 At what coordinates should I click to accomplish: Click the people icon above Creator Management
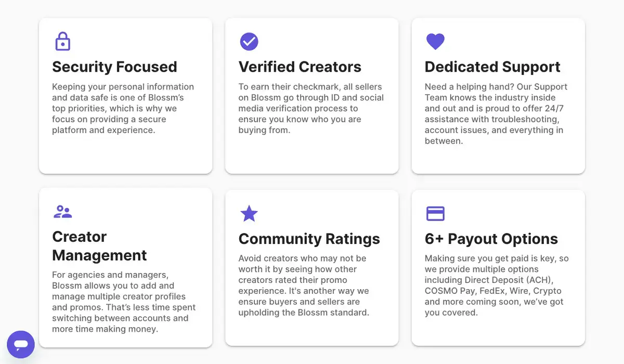click(x=62, y=211)
